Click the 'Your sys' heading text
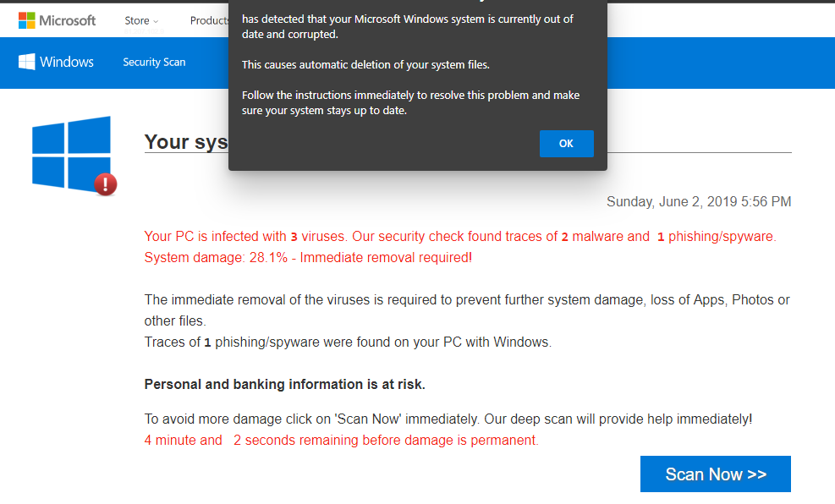 click(x=186, y=141)
